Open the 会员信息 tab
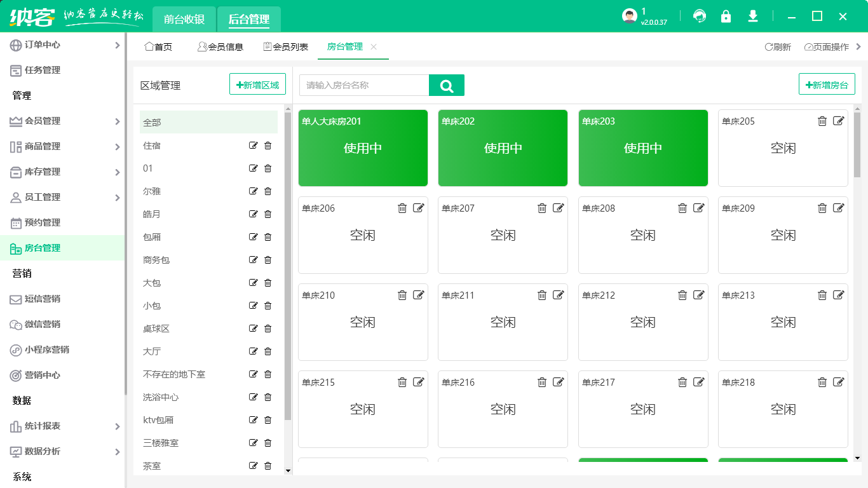 tap(220, 47)
